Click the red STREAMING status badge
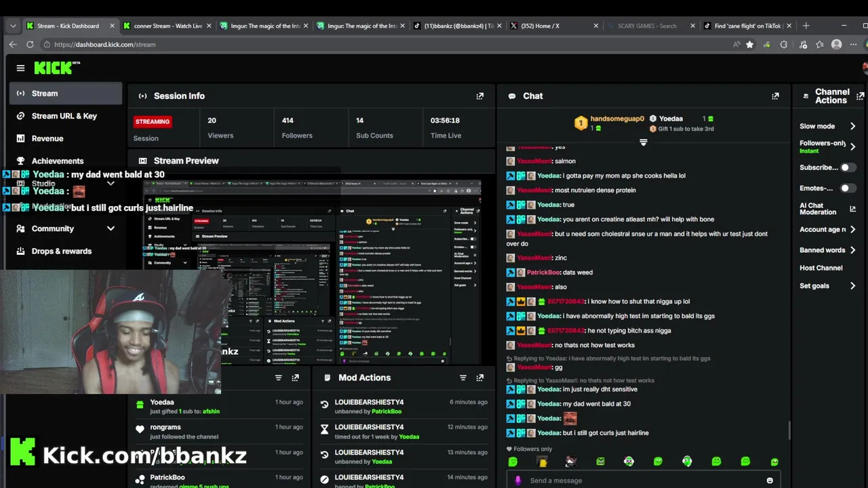868x488 pixels. pos(153,122)
